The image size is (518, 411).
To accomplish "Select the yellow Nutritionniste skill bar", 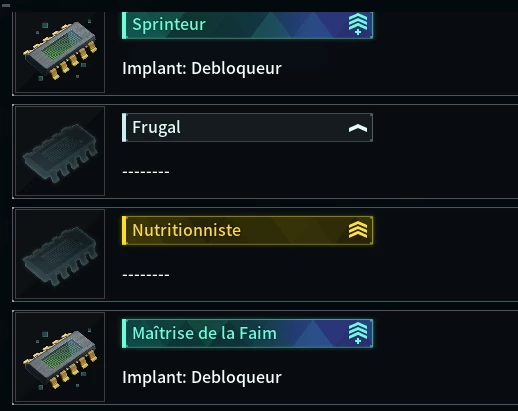I will (247, 230).
